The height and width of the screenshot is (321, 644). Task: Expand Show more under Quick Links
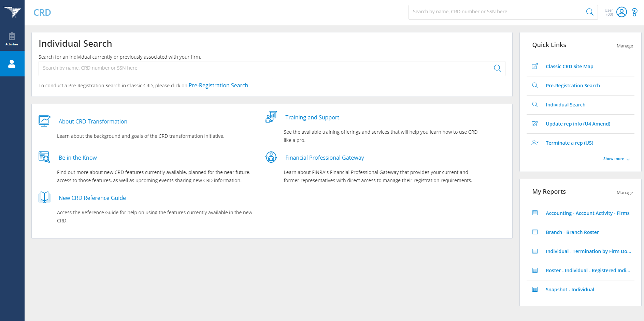pos(616,159)
